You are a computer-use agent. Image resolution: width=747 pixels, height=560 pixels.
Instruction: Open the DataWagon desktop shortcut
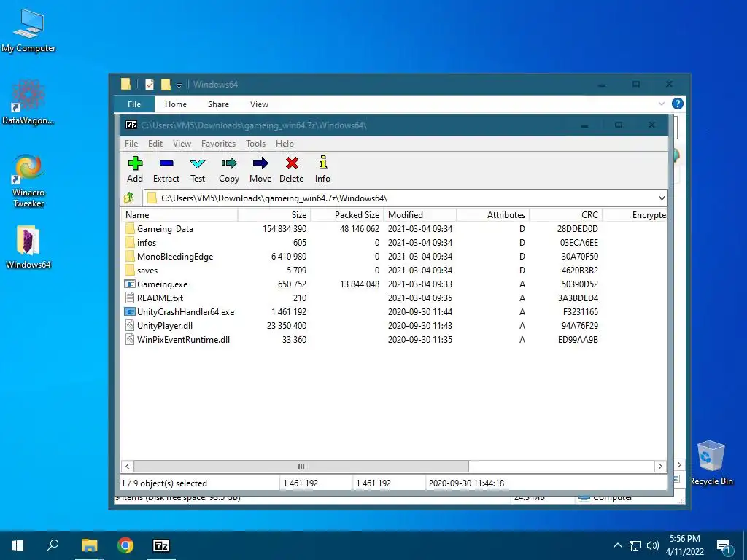(x=28, y=96)
